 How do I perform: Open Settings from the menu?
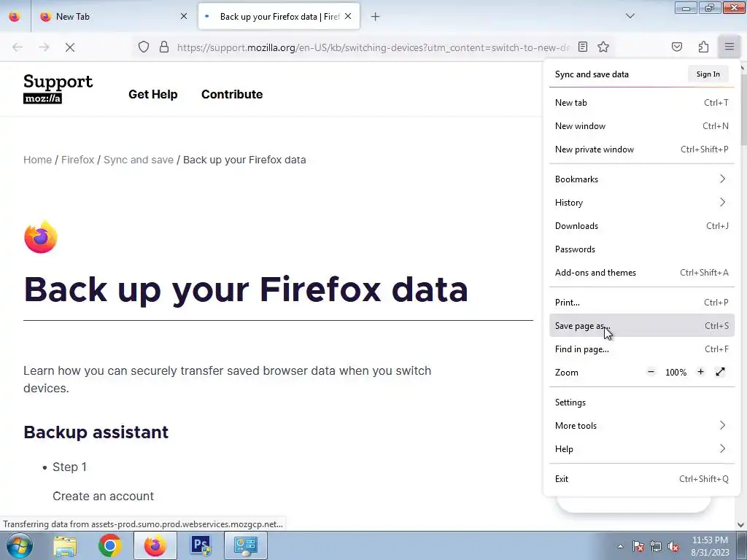pos(642,402)
